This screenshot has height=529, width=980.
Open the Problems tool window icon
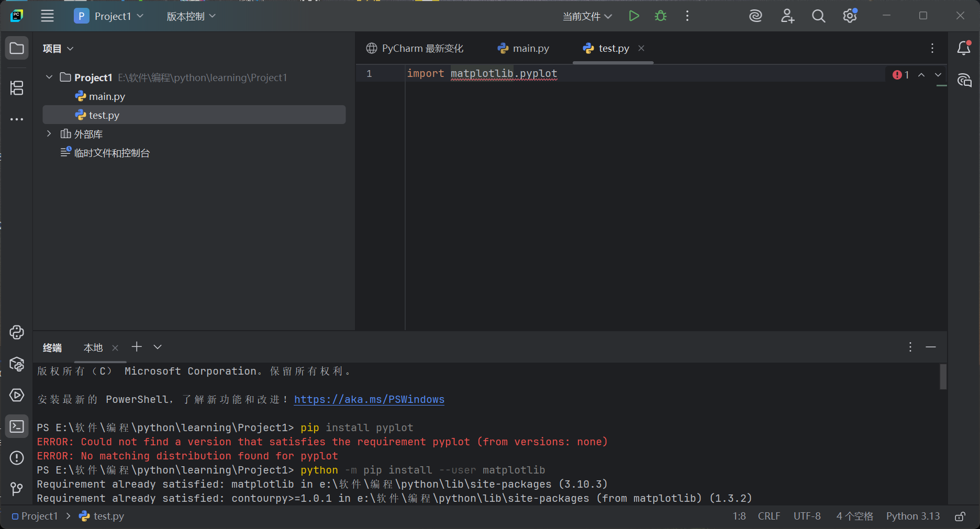tap(17, 458)
